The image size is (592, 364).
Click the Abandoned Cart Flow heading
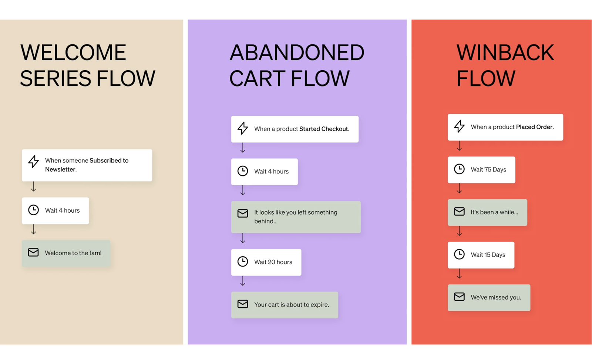[x=296, y=65]
